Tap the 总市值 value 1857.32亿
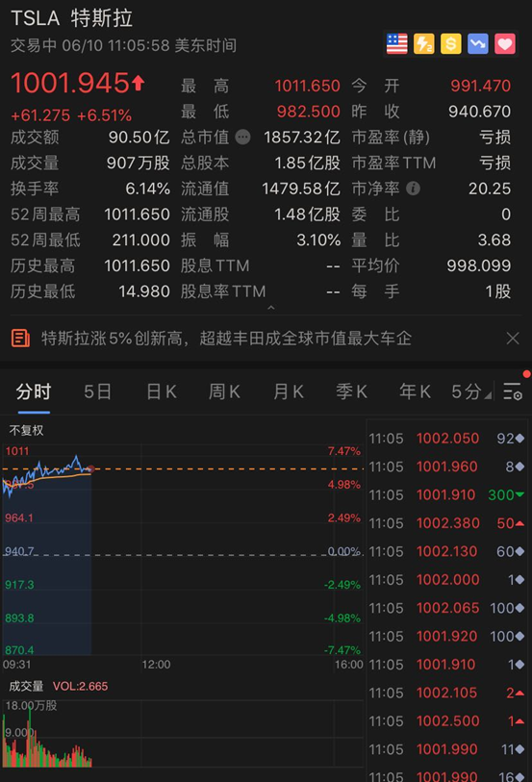 click(302, 138)
